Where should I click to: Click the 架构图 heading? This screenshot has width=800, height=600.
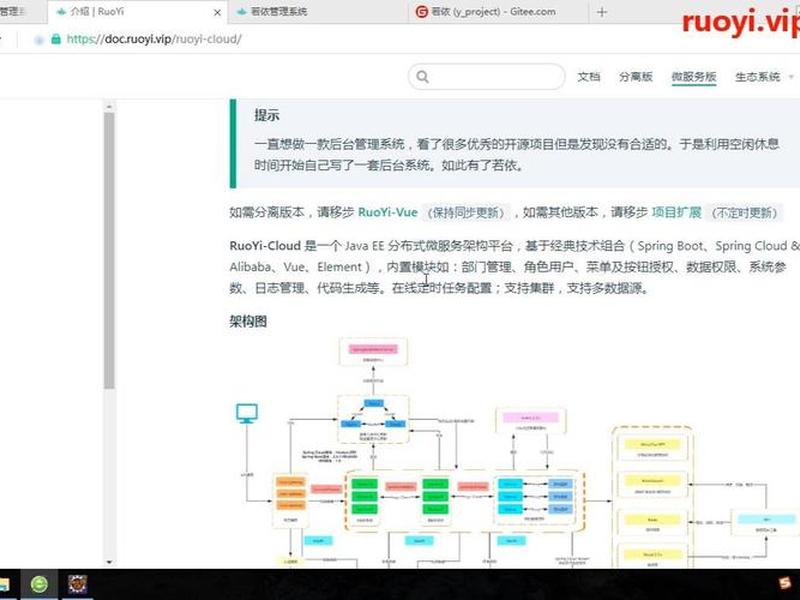248,321
